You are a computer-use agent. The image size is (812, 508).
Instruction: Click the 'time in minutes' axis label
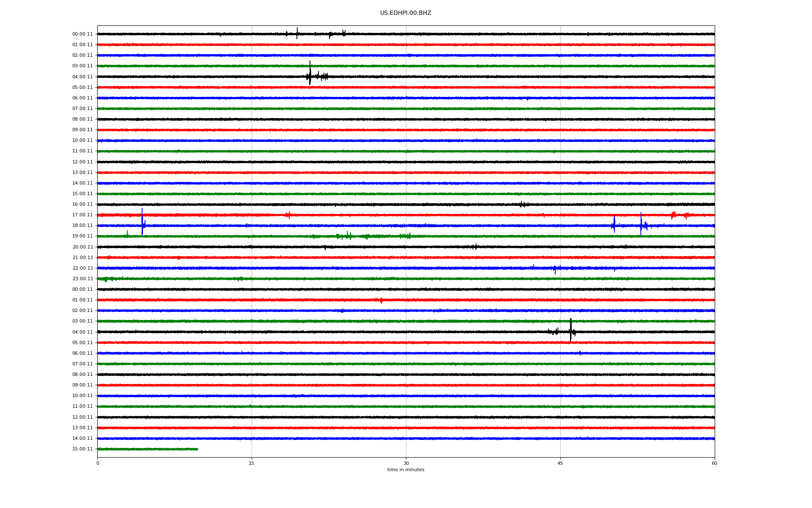pos(405,469)
